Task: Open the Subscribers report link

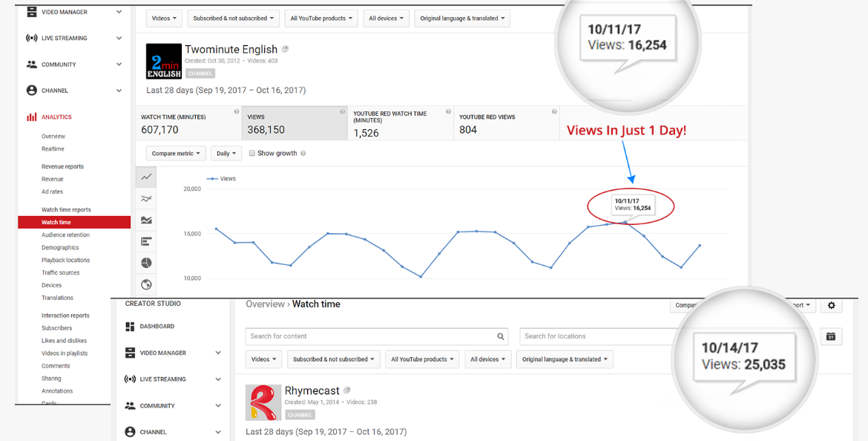Action: (x=56, y=328)
